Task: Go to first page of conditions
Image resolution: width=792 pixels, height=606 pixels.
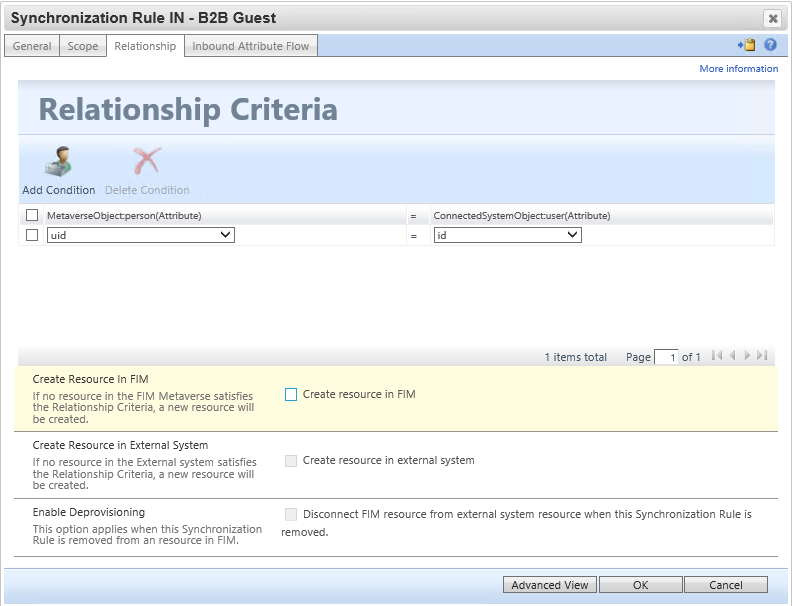Action: [717, 356]
